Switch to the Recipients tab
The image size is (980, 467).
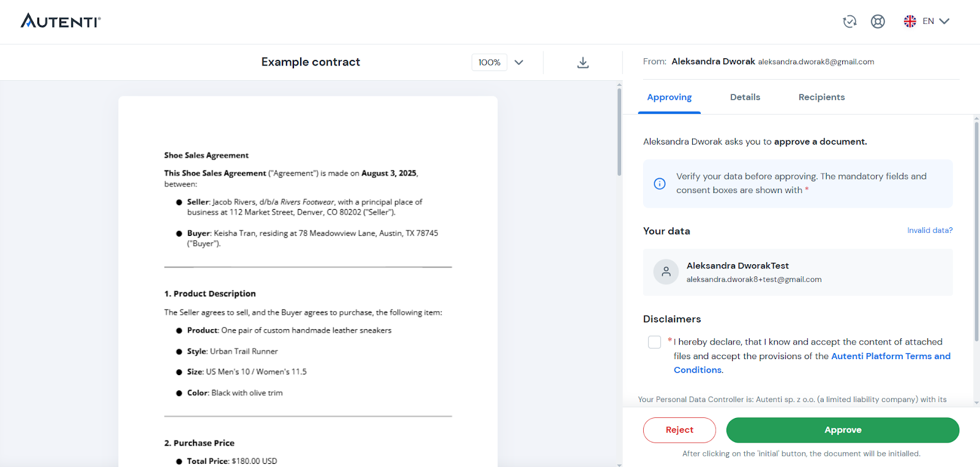[x=821, y=97]
